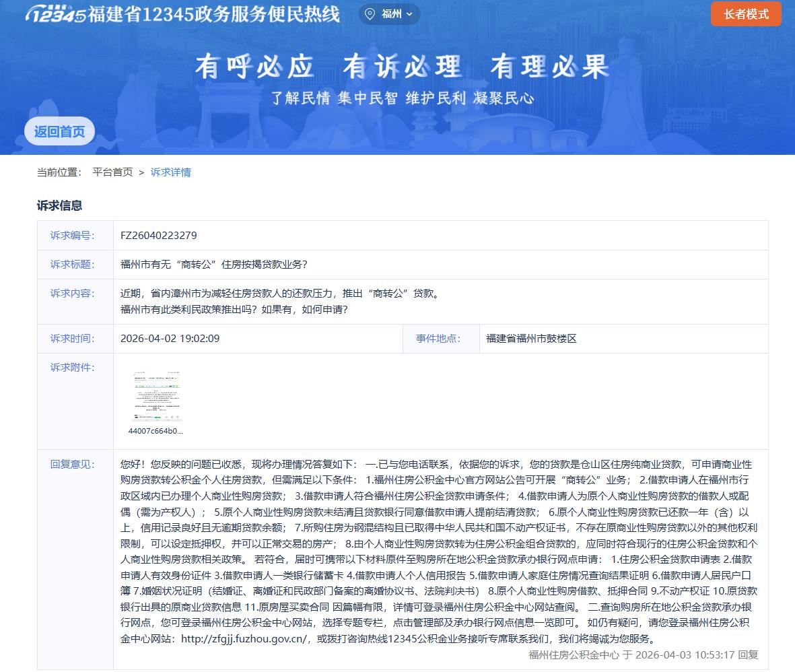Click the 回复意见 row label
The image size is (795, 672).
(x=73, y=465)
